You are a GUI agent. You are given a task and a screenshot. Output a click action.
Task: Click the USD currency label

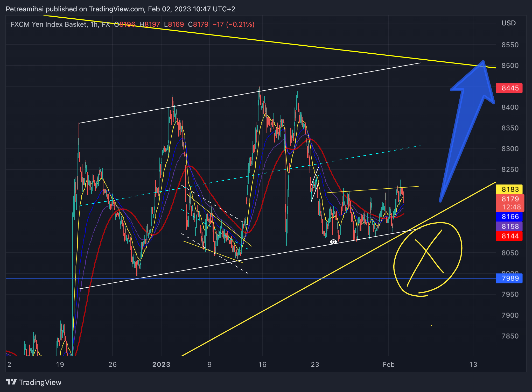[x=509, y=23]
